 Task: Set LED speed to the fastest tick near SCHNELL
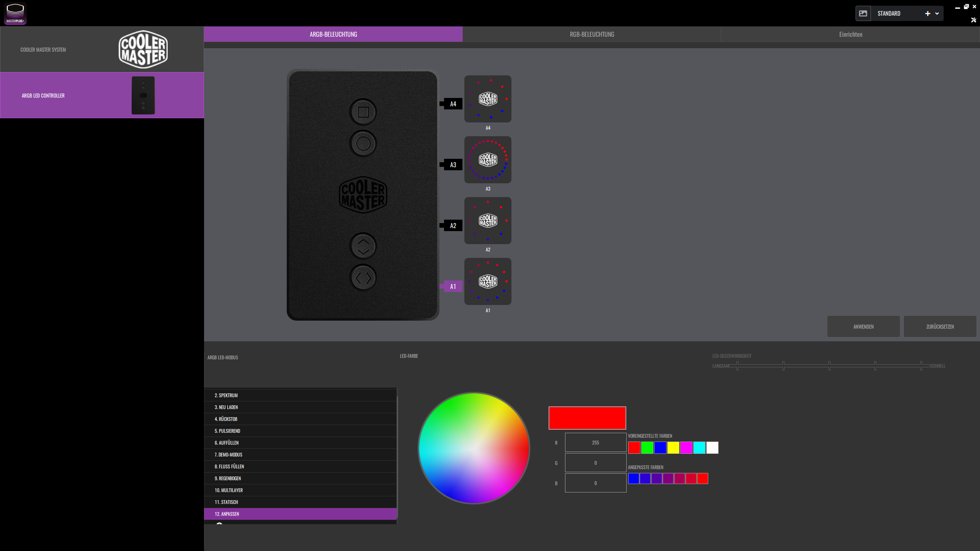921,366
